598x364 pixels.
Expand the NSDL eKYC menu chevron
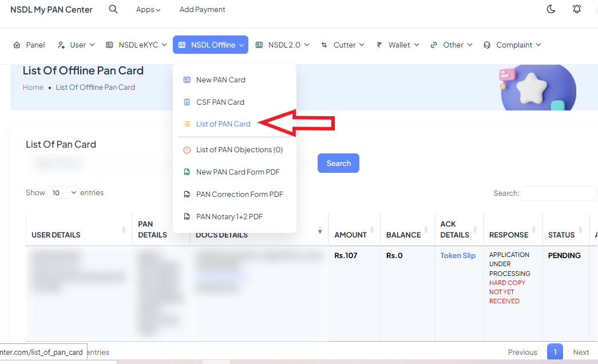(164, 45)
